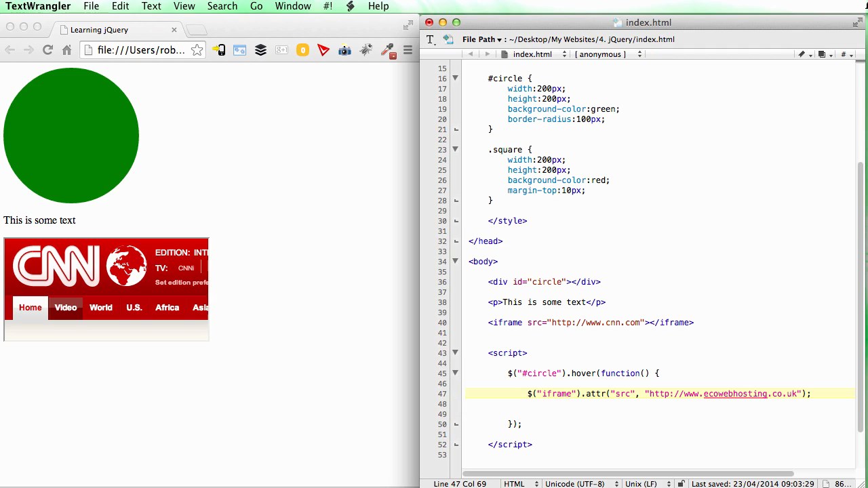
Task: Open the #! menu
Action: click(x=328, y=6)
